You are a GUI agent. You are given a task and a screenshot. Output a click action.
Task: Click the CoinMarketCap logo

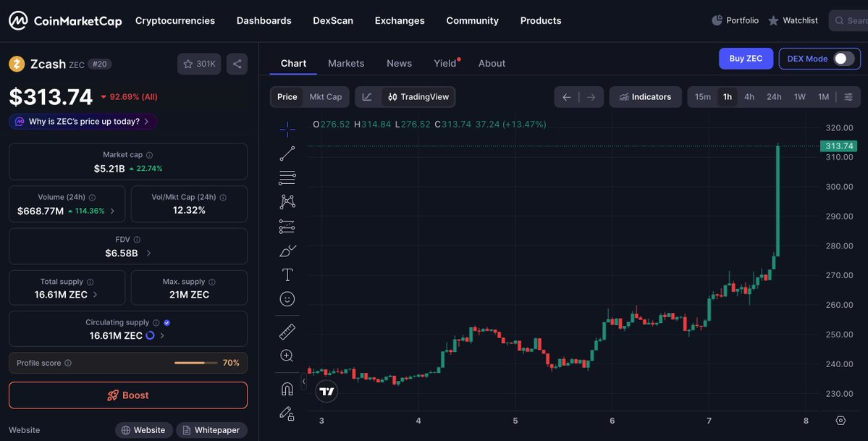pos(64,20)
